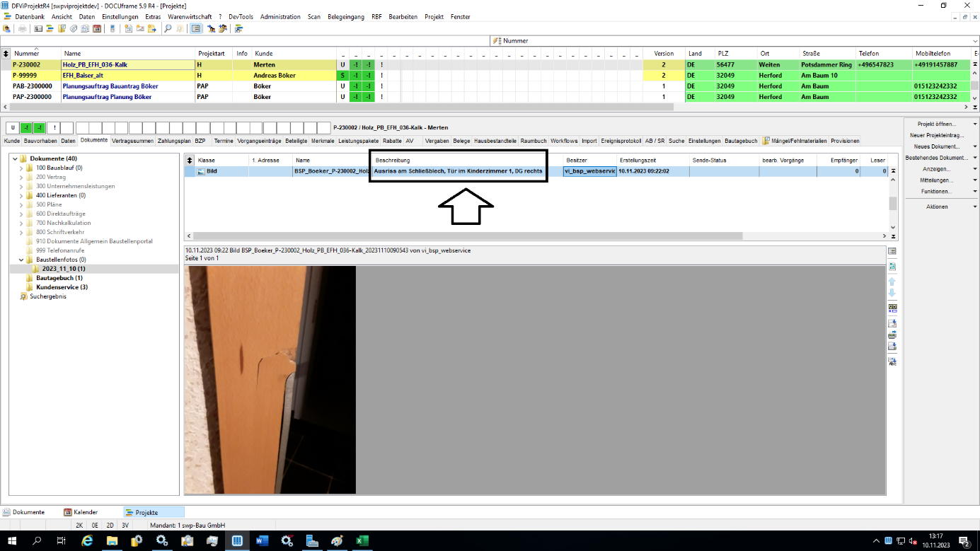Screen dimensions: 980x551
Task: Click the Suchergebnis tree entry
Action: [x=47, y=296]
